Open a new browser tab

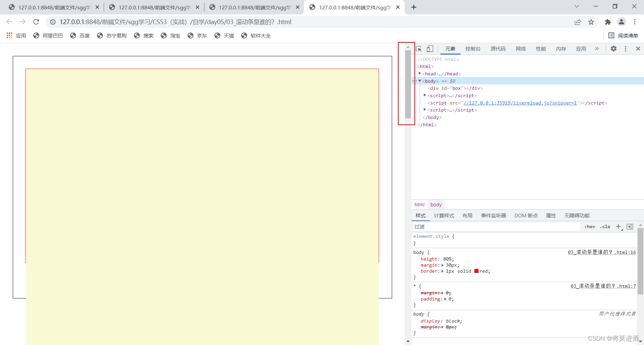pyautogui.click(x=414, y=7)
